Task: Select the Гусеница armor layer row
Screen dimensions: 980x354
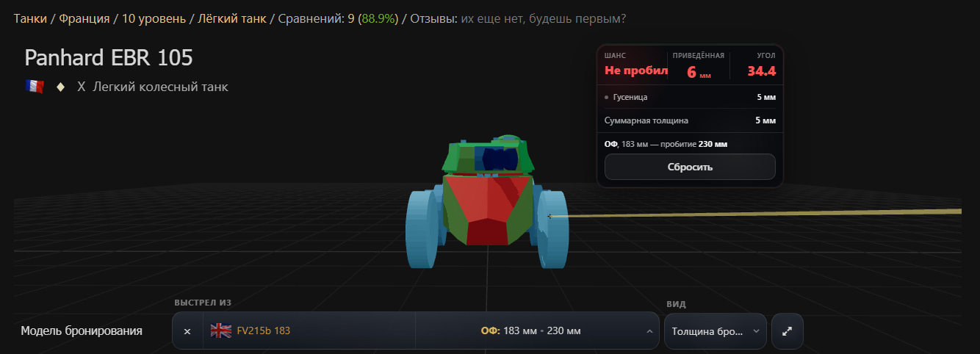Action: coord(690,97)
